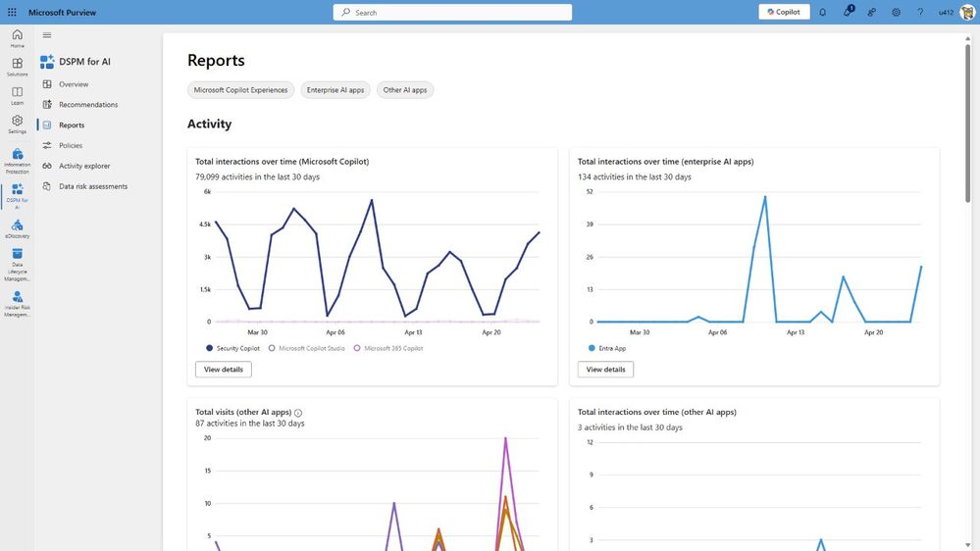Filter by Other AI apps

pyautogui.click(x=405, y=90)
